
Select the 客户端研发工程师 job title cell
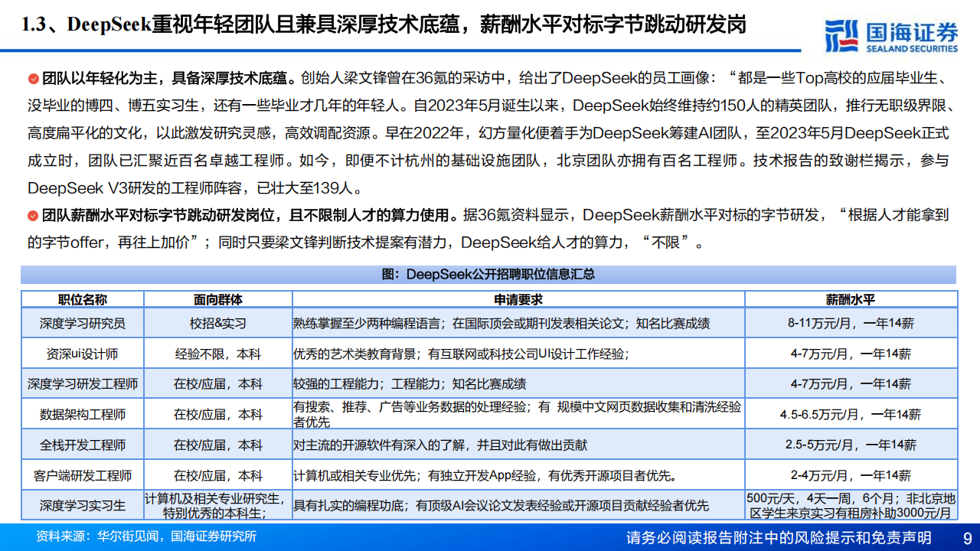coord(83,475)
